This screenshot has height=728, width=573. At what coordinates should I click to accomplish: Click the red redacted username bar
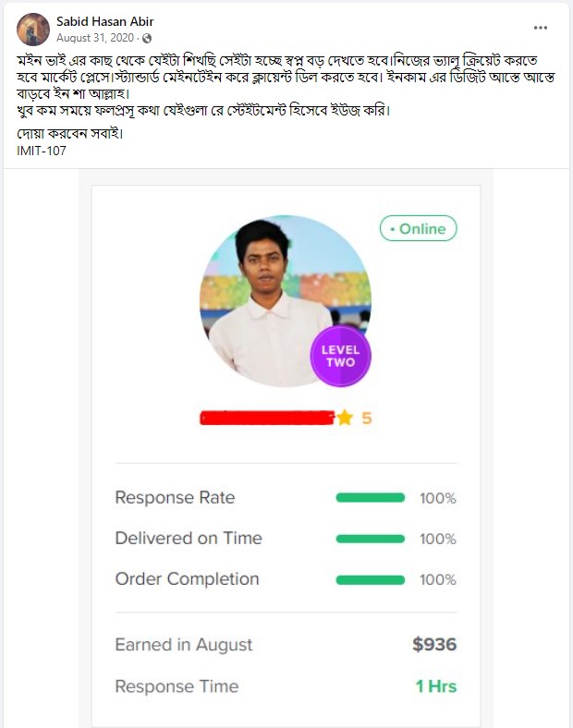[266, 418]
